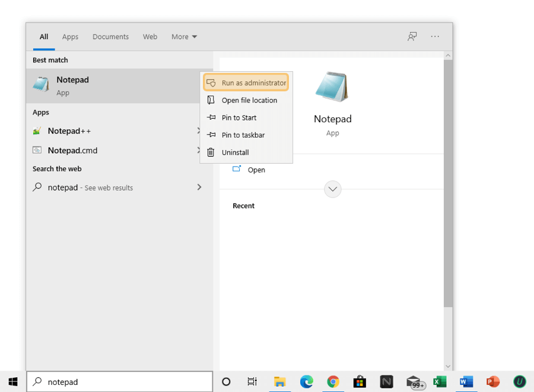The image size is (534, 392).
Task: Expand more actions with down chevron circle
Action: (x=333, y=189)
